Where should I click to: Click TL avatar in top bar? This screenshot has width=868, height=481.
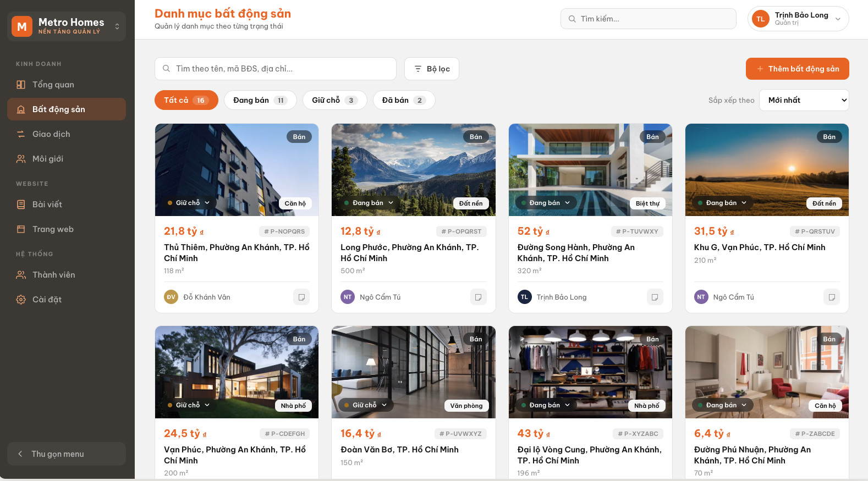[761, 19]
